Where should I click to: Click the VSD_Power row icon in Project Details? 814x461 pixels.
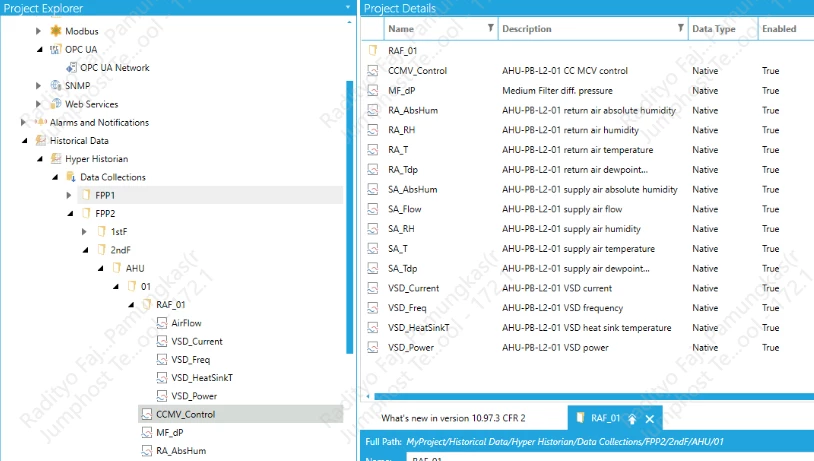coord(373,347)
